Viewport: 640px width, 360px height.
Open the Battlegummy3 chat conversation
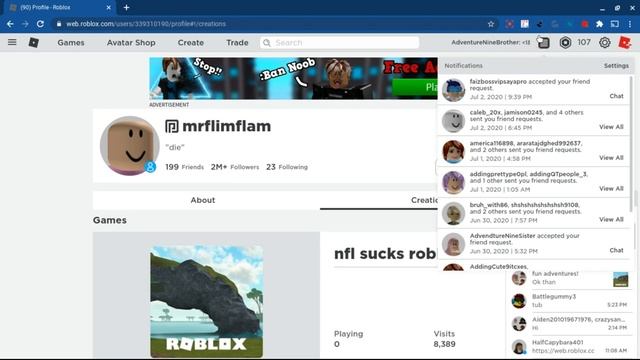(x=569, y=301)
